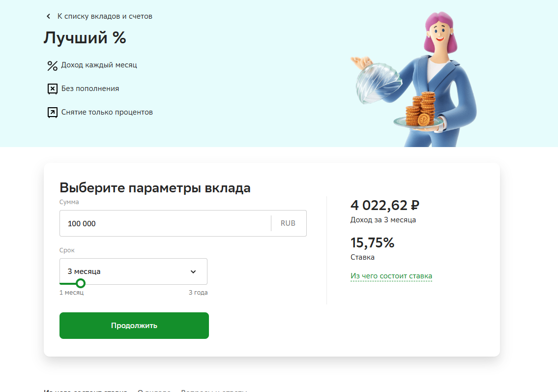Image resolution: width=558 pixels, height=392 pixels.
Task: Click the Снятие только процентов text
Action: point(107,112)
